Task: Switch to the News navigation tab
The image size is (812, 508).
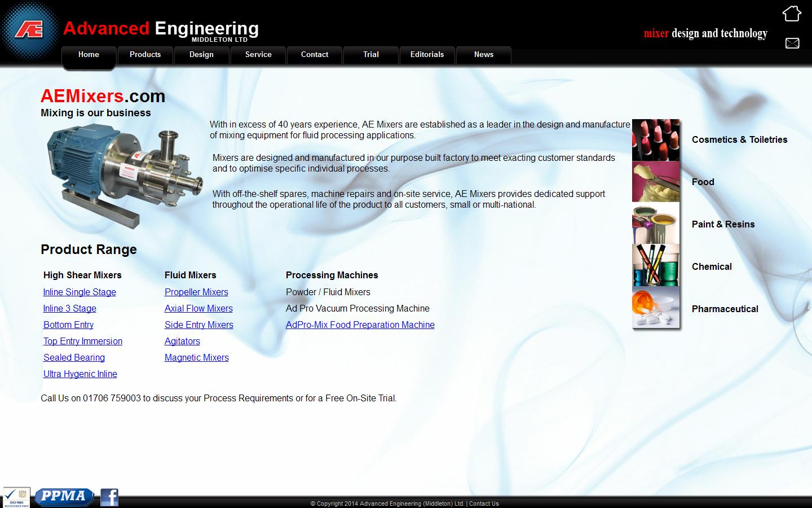Action: coord(483,55)
